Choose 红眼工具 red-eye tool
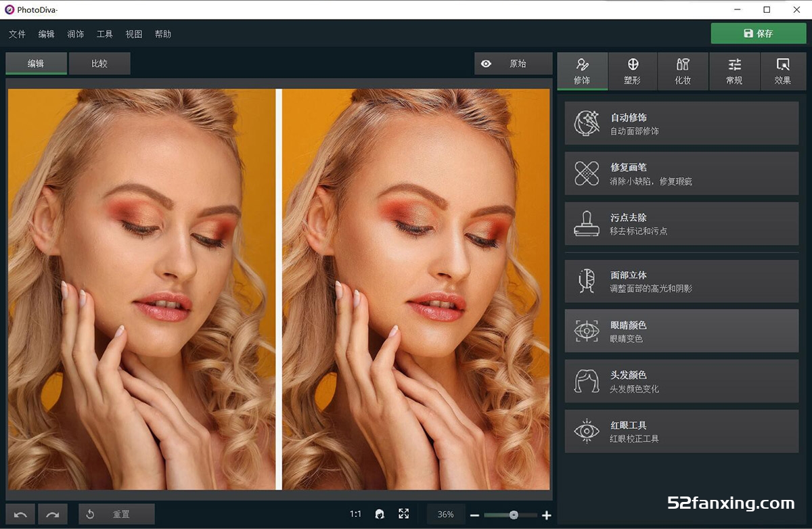Image resolution: width=812 pixels, height=529 pixels. (681, 431)
